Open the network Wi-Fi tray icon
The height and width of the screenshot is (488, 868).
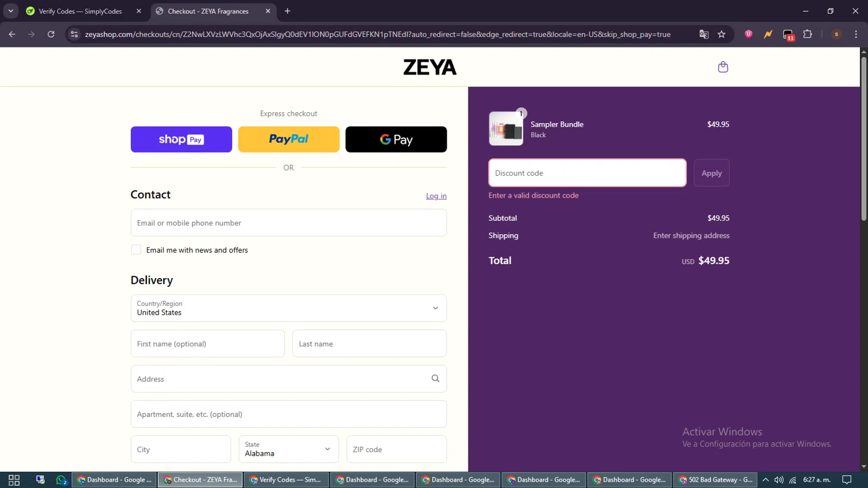(x=793, y=480)
